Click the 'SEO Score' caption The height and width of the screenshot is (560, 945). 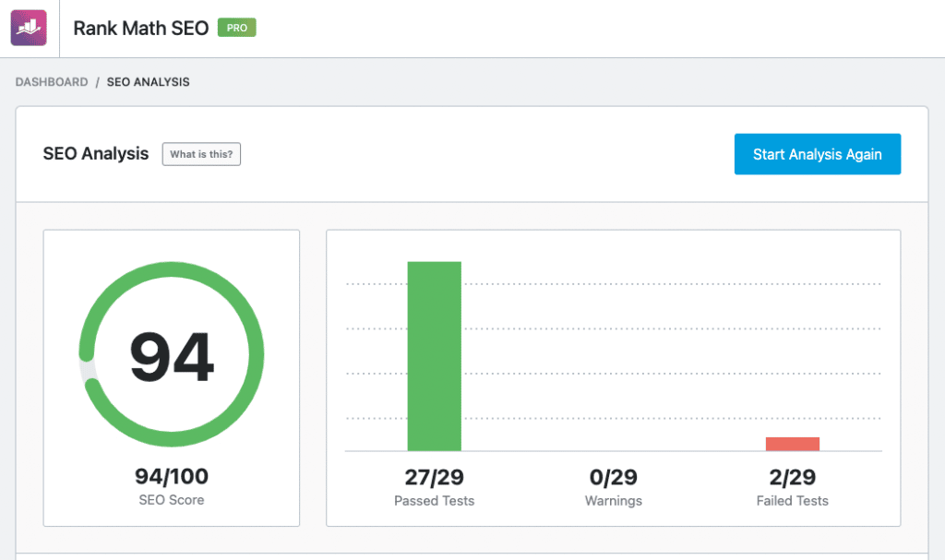tap(172, 500)
